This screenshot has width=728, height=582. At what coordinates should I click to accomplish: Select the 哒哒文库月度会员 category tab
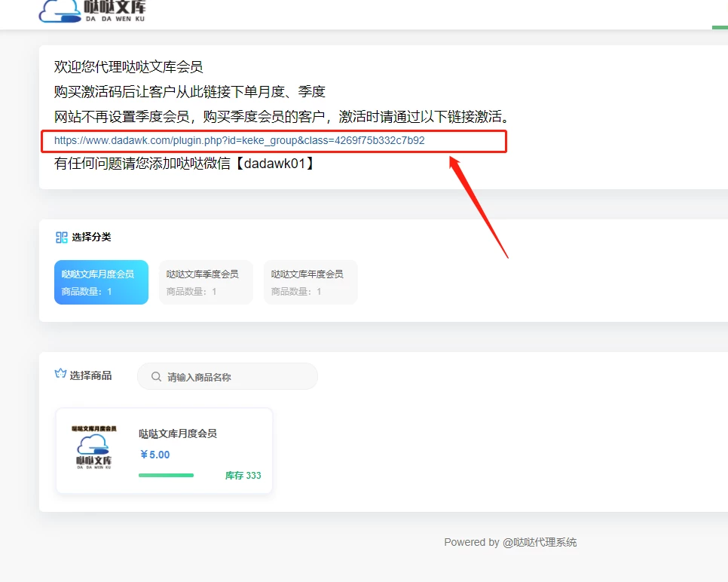tap(101, 283)
